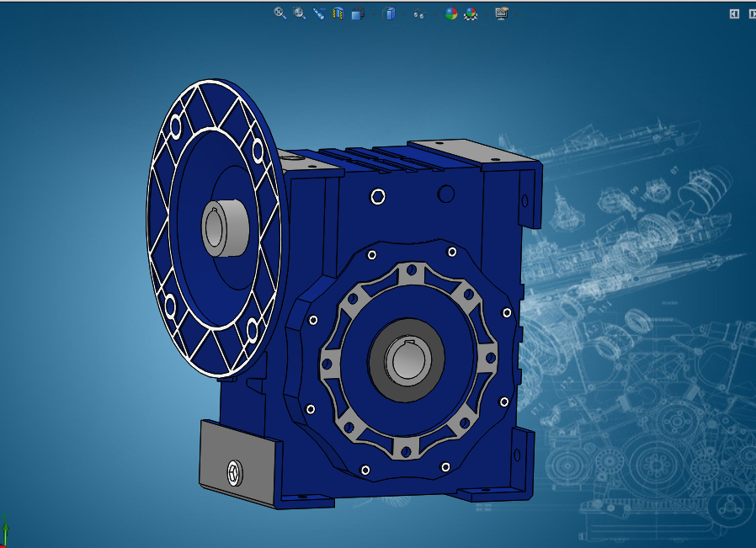Screen dimensions: 756x548
Task: Click the Display Style shaded box icon
Action: tap(389, 13)
